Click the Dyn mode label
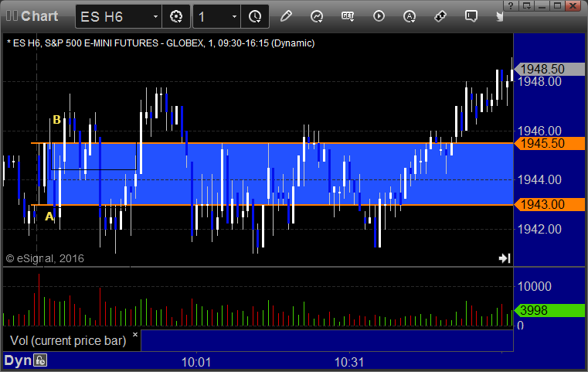This screenshot has width=588, height=372. [18, 360]
